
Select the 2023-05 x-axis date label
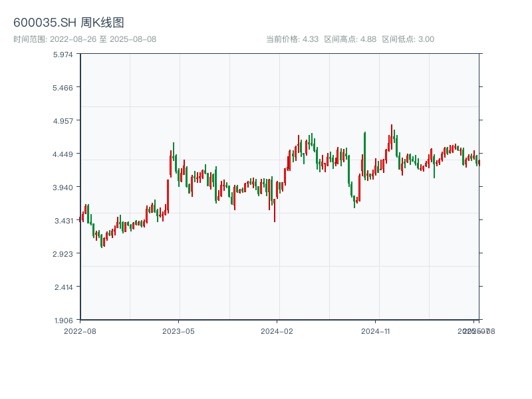178,331
